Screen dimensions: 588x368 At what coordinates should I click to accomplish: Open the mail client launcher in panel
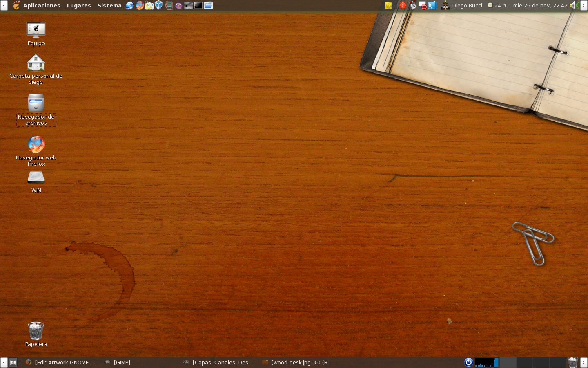(x=149, y=5)
